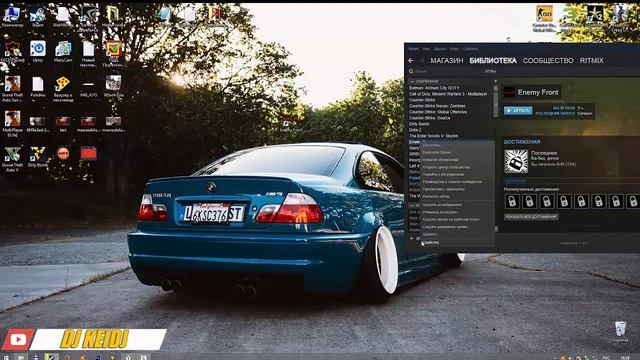Choose Delete entry in the context menu
The image size is (640, 360).
click(x=457, y=234)
